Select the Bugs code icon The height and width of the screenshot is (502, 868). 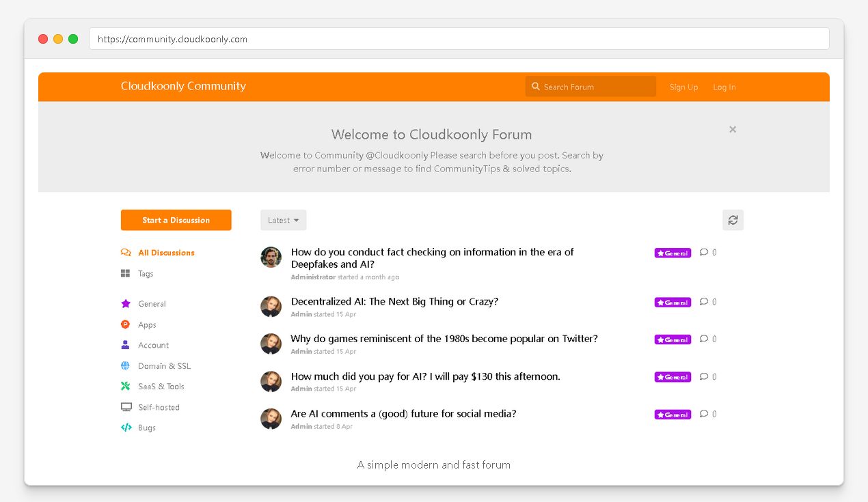pos(126,428)
